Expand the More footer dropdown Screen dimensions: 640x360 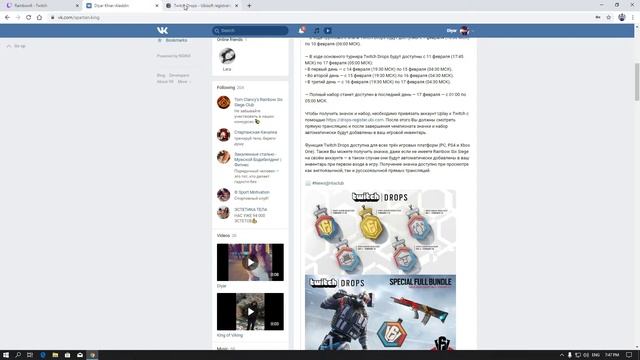tap(184, 82)
